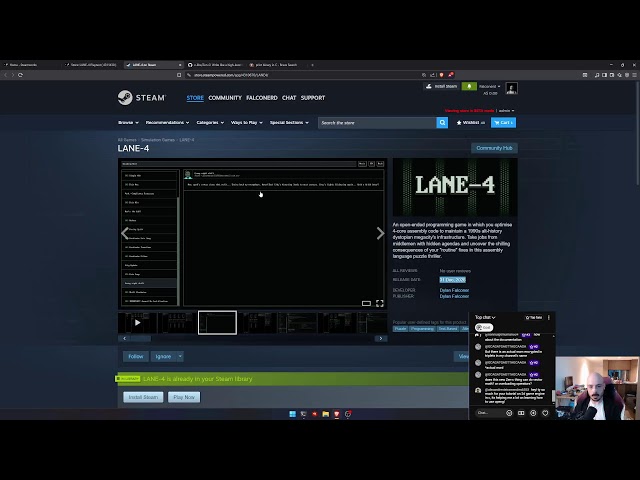Click the Search the store field
640x480 pixels.
(377, 122)
